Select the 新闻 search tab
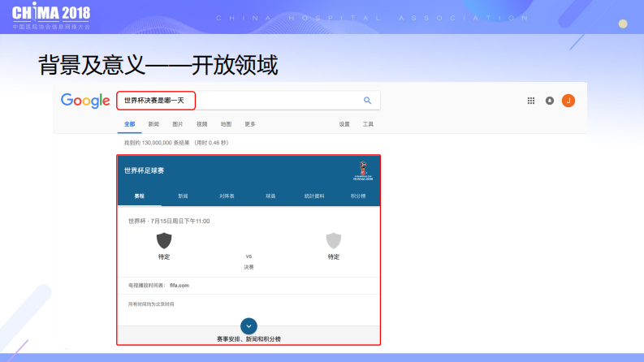This screenshot has width=644, height=362. coord(153,124)
